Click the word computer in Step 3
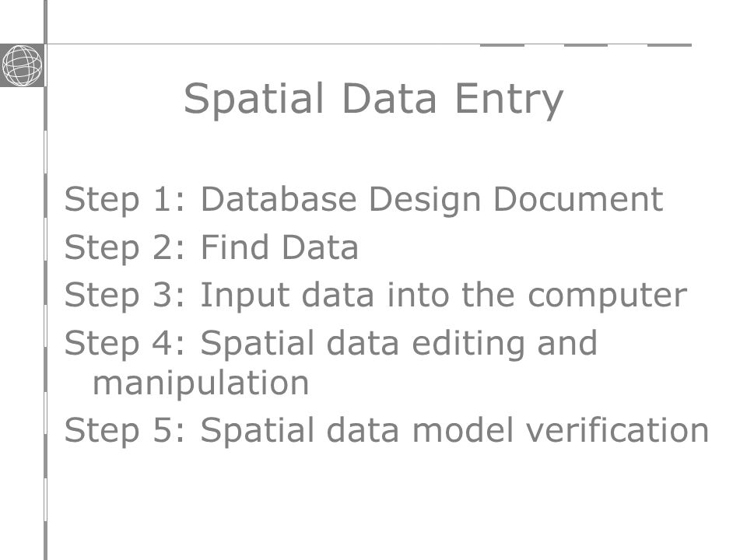 coord(607,297)
